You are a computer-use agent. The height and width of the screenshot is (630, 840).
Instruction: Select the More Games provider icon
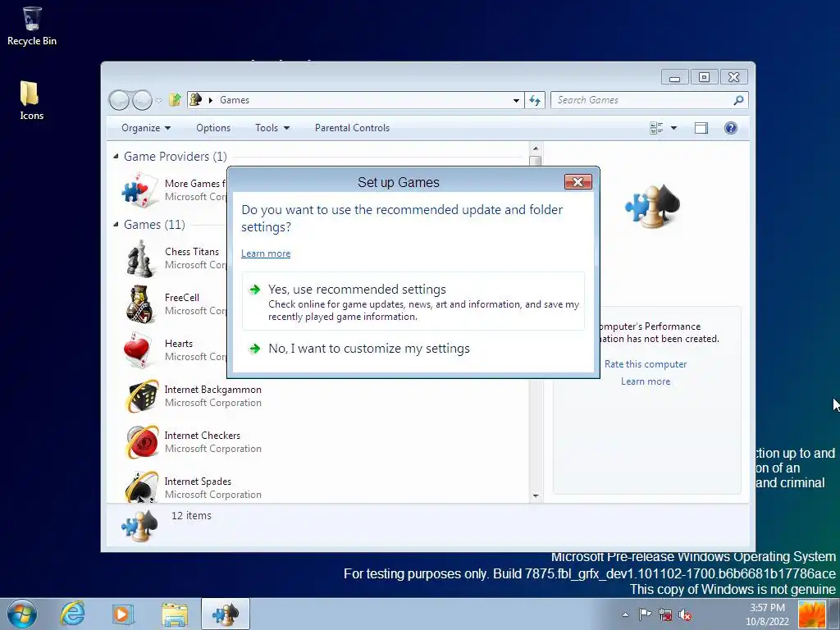(x=139, y=190)
